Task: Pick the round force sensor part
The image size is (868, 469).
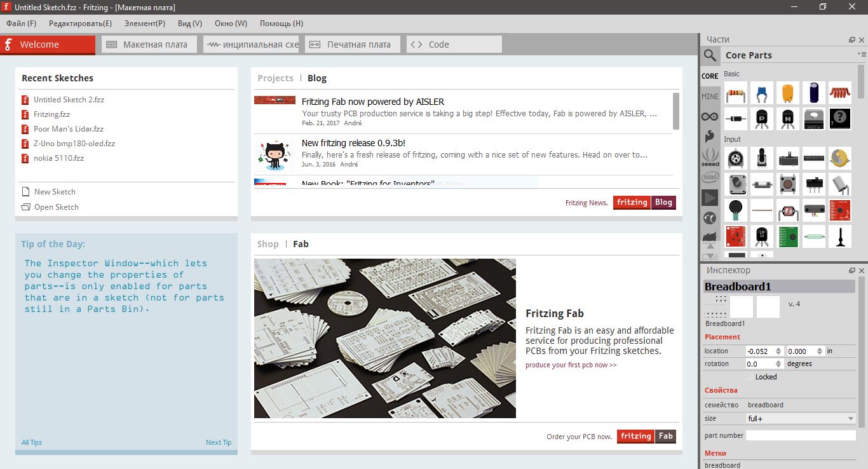Action: tap(736, 210)
